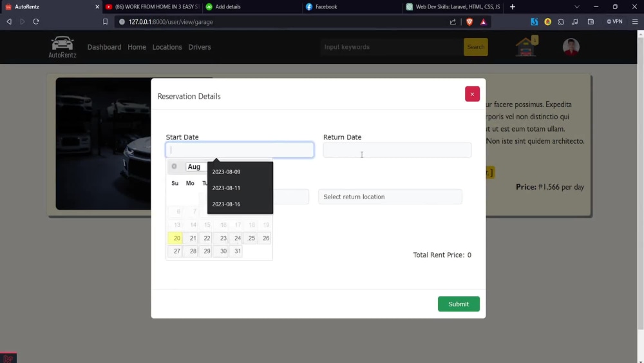Click the Input keywords search field

tap(391, 47)
